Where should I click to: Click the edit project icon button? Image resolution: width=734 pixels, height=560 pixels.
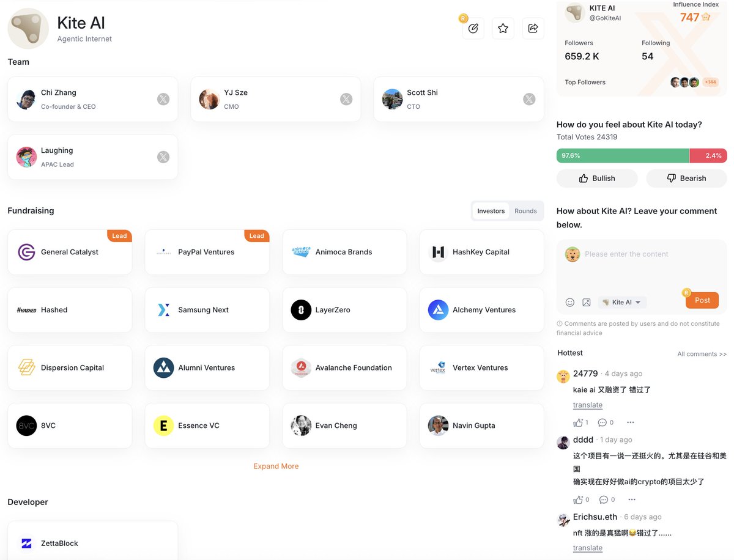click(x=473, y=28)
